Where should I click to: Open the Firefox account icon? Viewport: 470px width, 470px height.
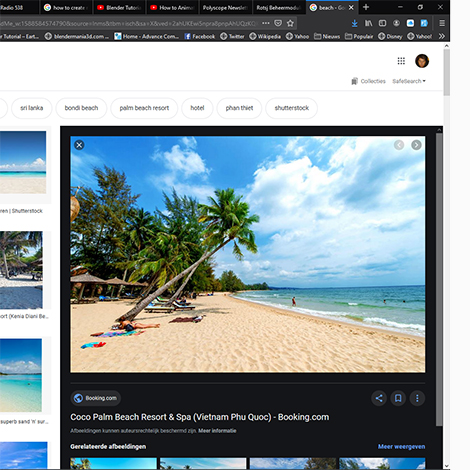click(396, 23)
